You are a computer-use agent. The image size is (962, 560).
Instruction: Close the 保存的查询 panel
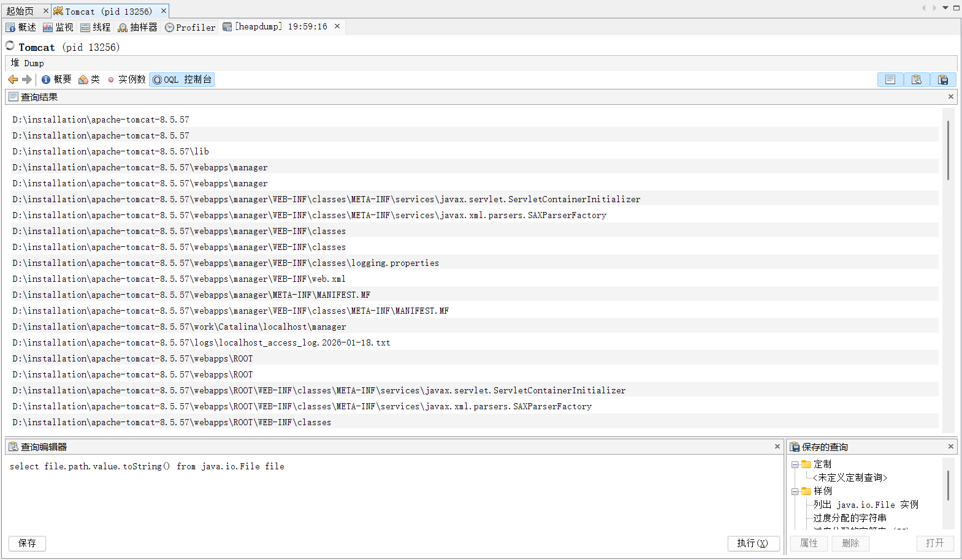(x=951, y=447)
